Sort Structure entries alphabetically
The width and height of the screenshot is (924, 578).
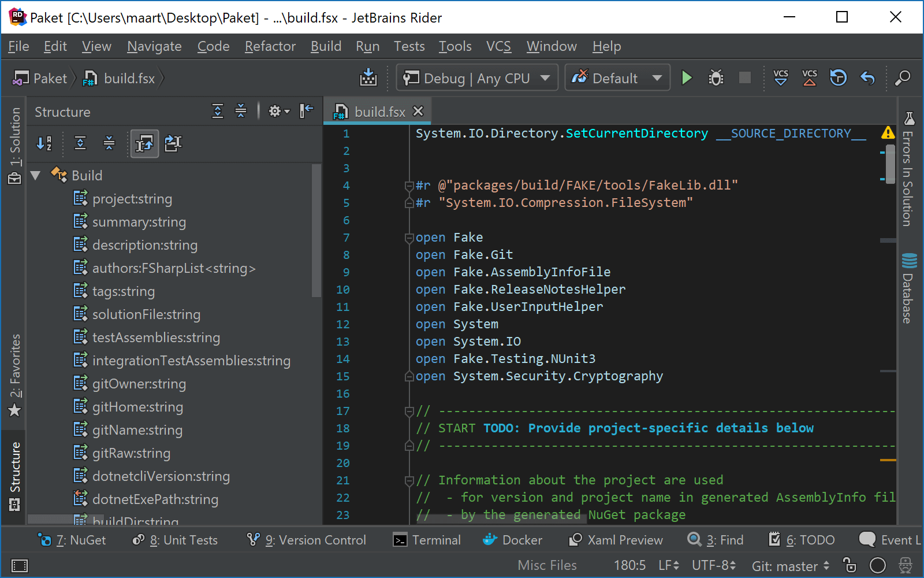tap(44, 144)
